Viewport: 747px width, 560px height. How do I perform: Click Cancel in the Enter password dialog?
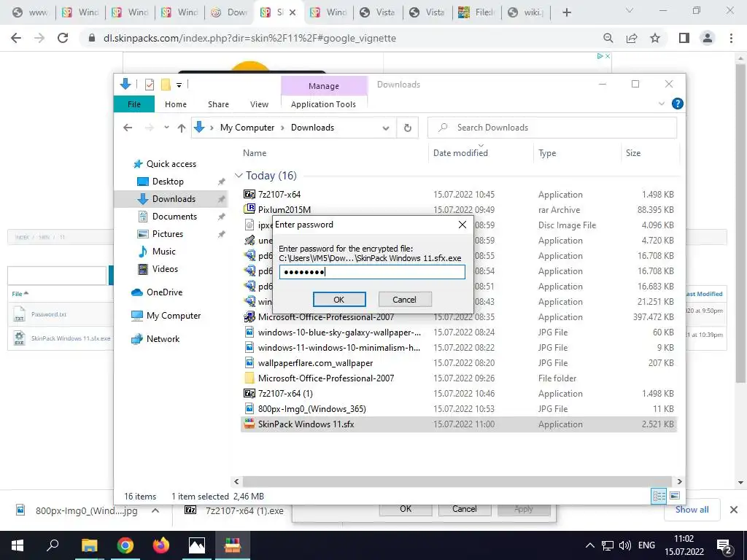(x=404, y=300)
